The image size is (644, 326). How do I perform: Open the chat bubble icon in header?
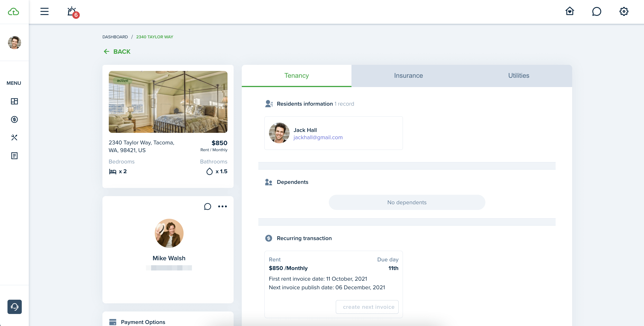(597, 12)
